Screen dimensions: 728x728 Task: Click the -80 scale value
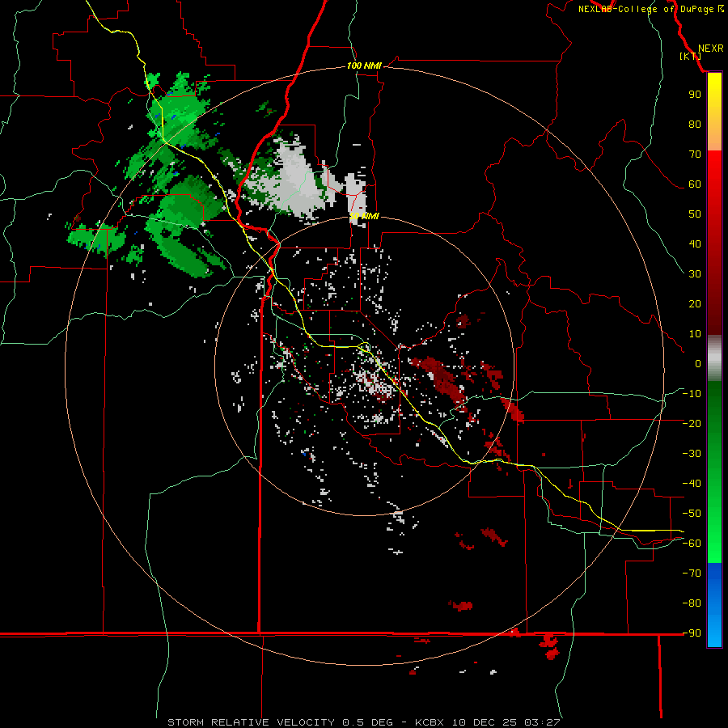(692, 603)
